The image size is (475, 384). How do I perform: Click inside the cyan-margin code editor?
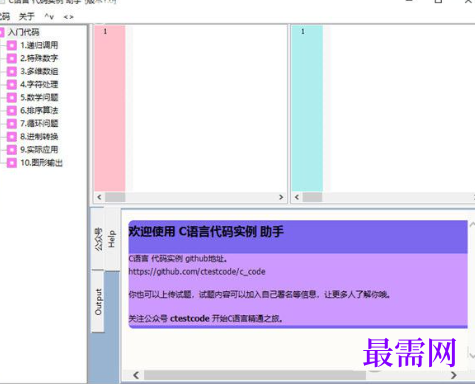[398, 108]
